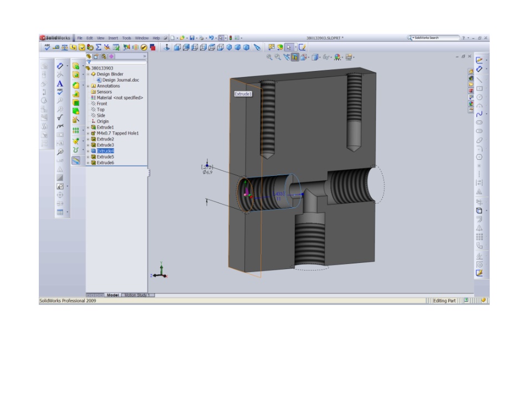Open the Insert menu
Viewport: 532px width, 411px height.
pos(113,38)
